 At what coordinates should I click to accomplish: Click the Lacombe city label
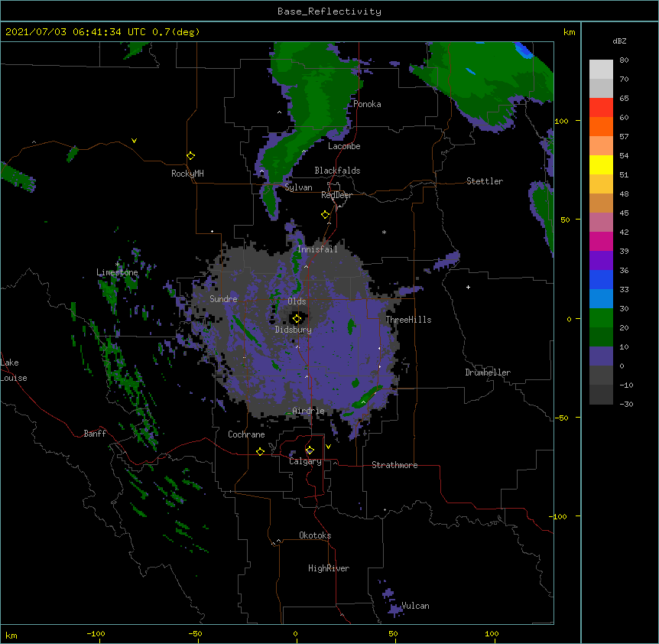pos(344,146)
